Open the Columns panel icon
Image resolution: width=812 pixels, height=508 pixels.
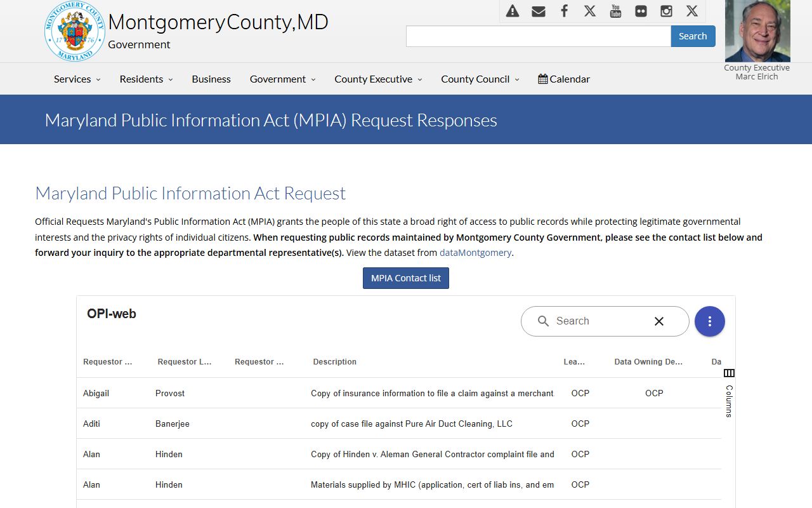[729, 373]
